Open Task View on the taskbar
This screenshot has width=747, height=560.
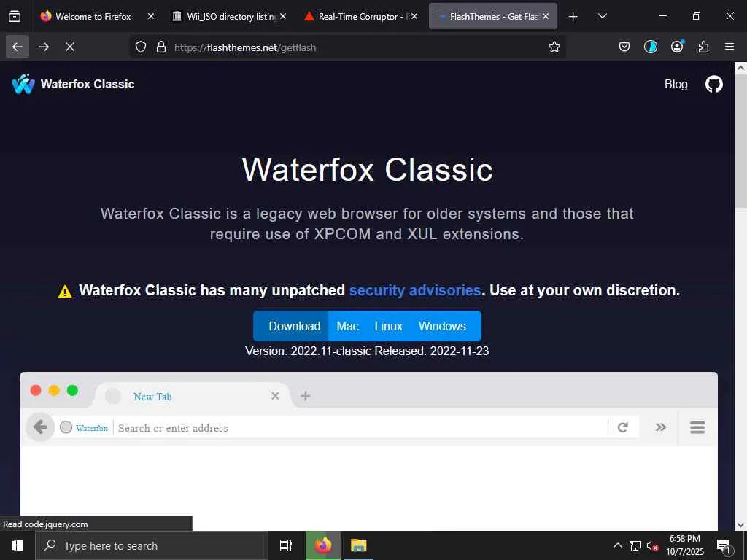tap(286, 545)
